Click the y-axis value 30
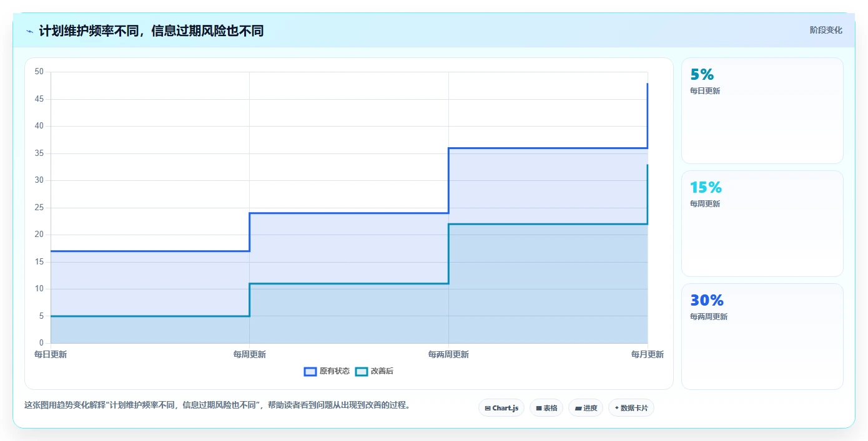 (x=39, y=180)
